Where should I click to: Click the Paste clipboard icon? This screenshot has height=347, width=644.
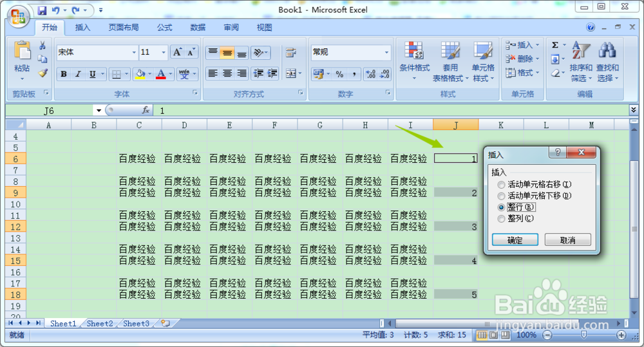click(22, 50)
